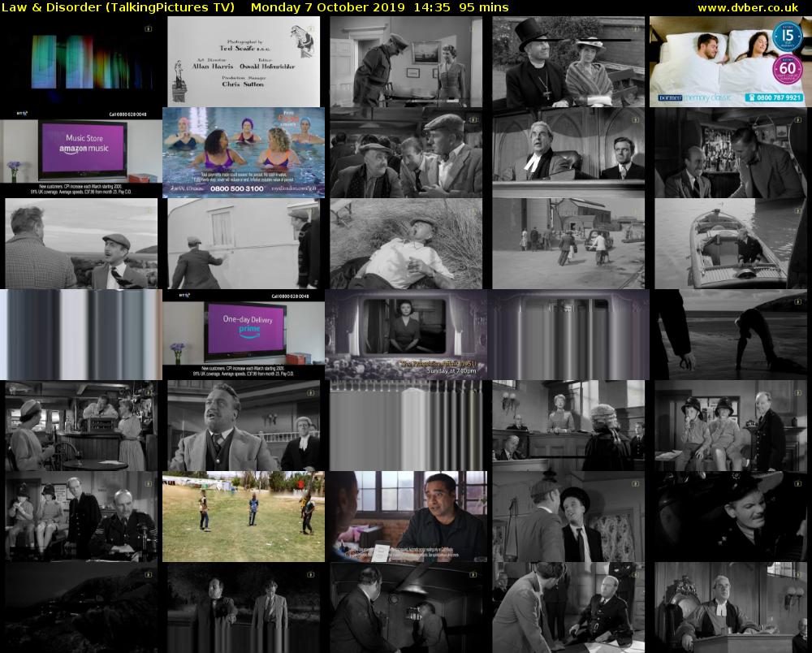Viewport: 812px width, 653px height.
Task: Open thumbnail of officer and woman in room
Action: click(406, 62)
